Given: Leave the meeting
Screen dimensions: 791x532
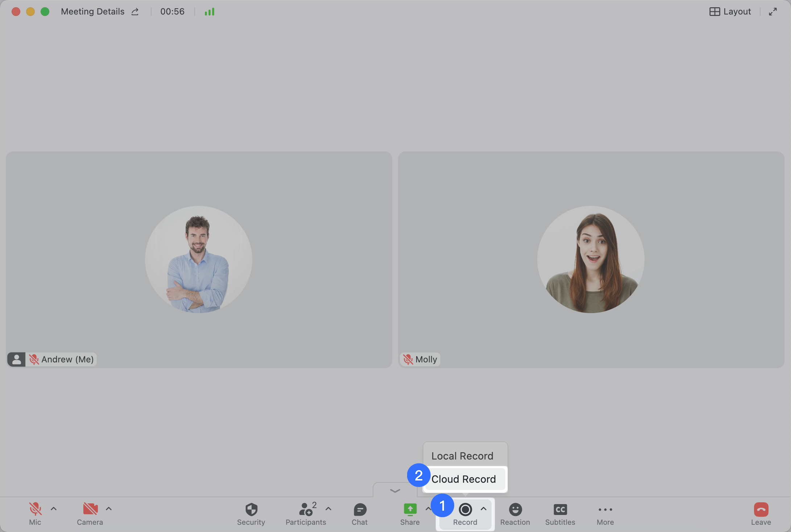Looking at the screenshot, I should pos(761,514).
